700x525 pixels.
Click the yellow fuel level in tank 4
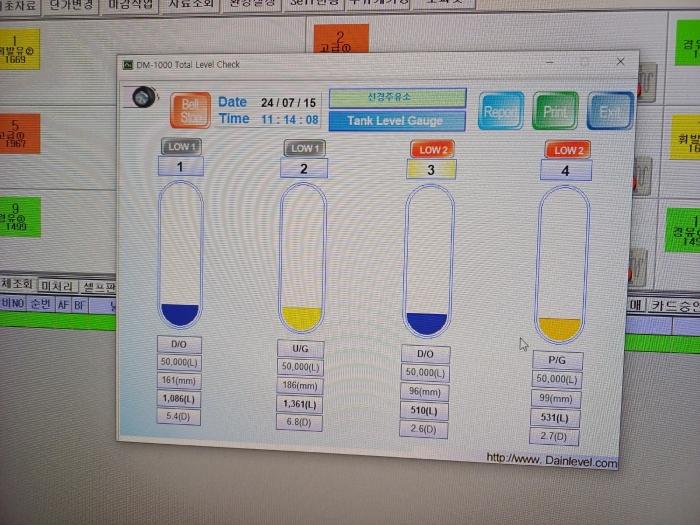point(559,329)
